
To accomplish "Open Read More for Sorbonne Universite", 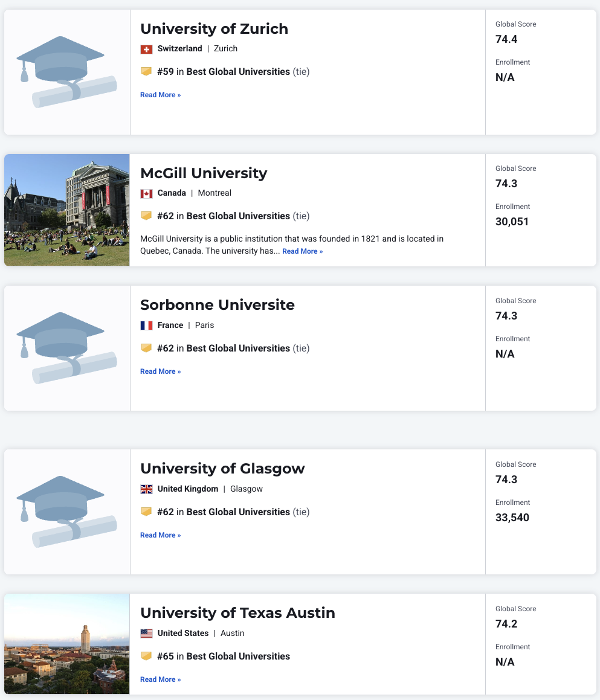I will [x=160, y=371].
